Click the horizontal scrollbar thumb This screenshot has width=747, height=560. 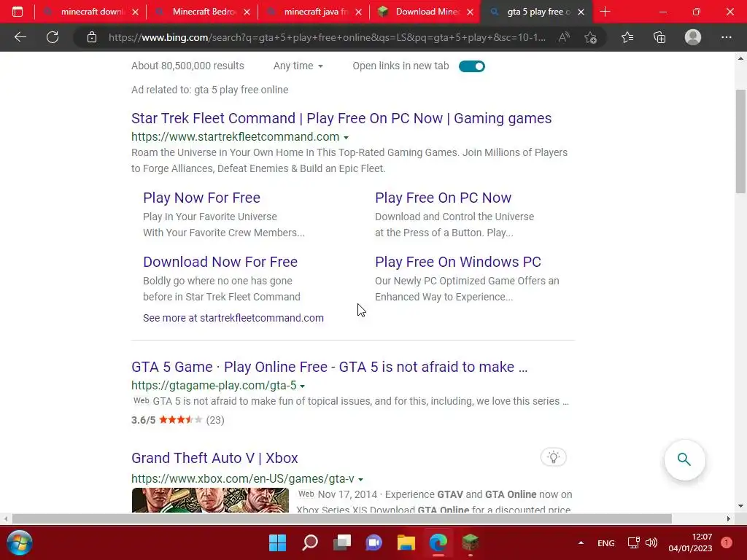click(x=341, y=518)
